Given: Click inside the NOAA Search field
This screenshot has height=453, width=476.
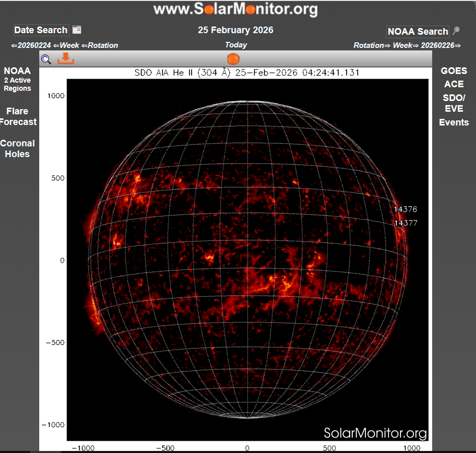Looking at the screenshot, I should (418, 31).
